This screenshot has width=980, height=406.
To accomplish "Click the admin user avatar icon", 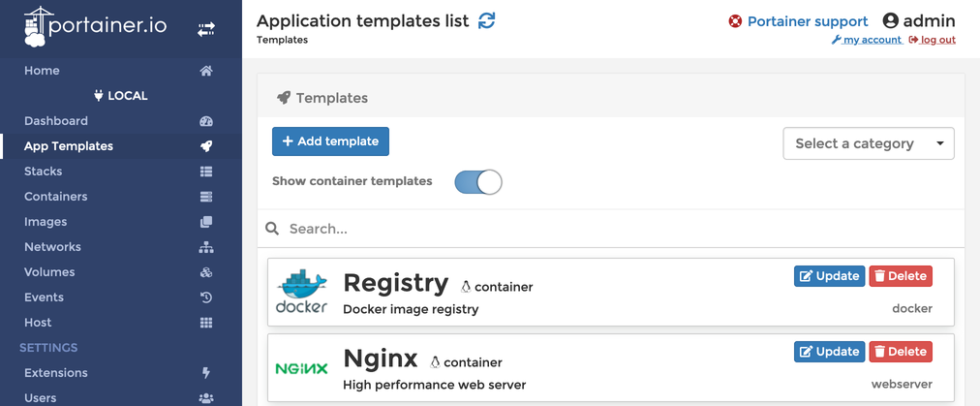I will [x=891, y=20].
